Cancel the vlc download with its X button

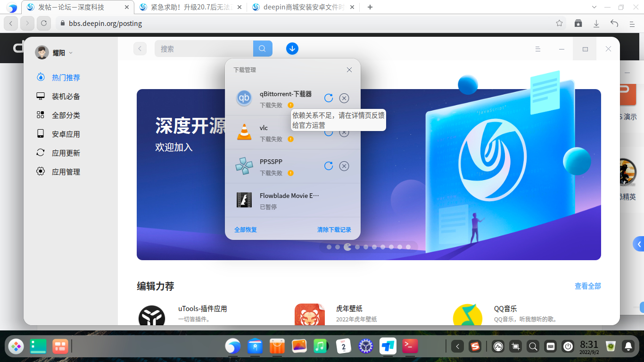(344, 132)
